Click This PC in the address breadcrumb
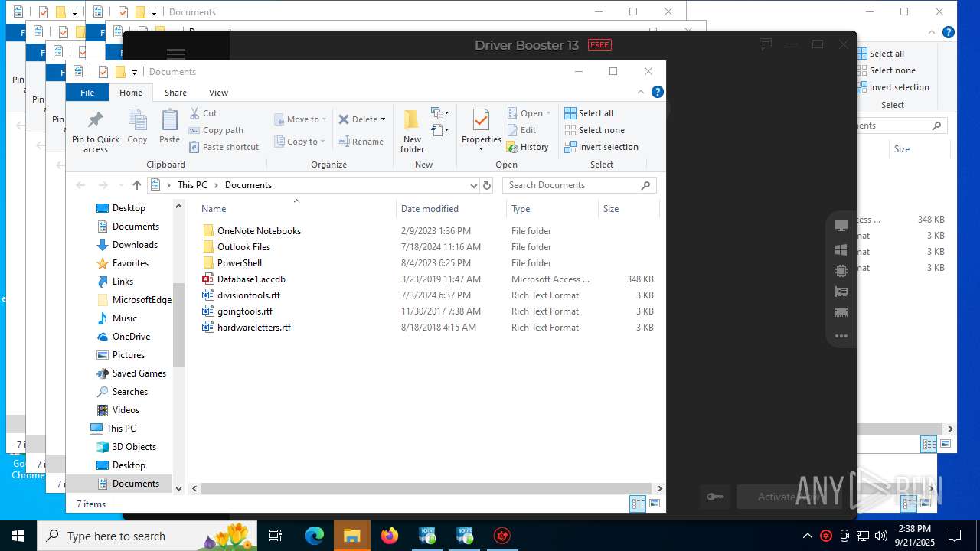Image resolution: width=980 pixels, height=551 pixels. coord(192,185)
